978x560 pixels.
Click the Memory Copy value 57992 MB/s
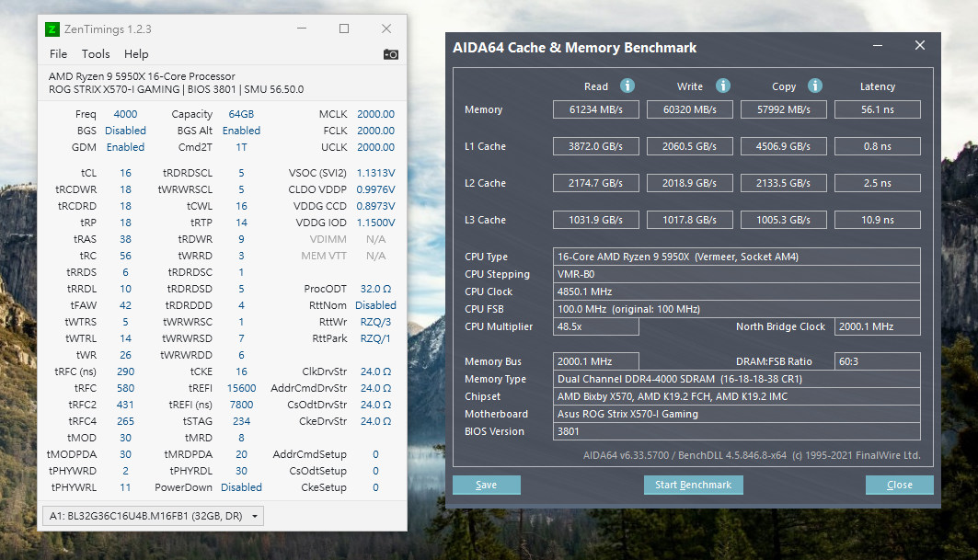[x=783, y=109]
